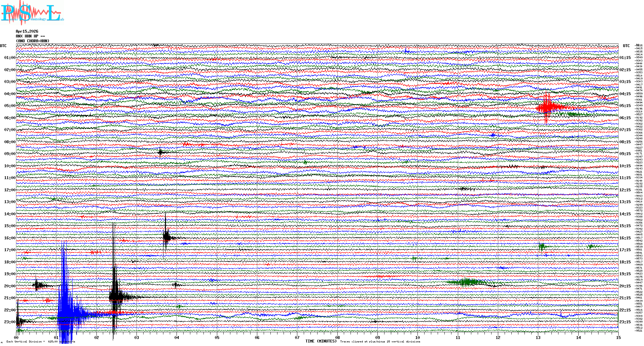
Task: Click the 23:00 hour label on left axis
Action: (x=10, y=322)
